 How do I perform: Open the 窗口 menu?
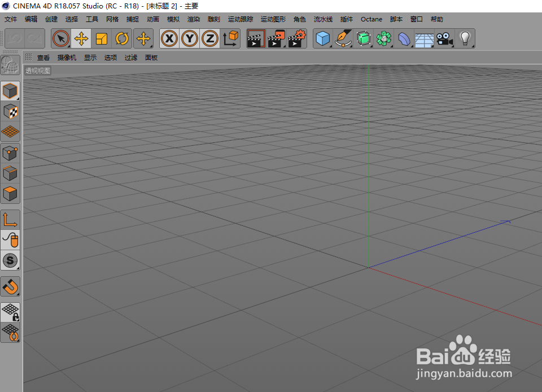[417, 19]
